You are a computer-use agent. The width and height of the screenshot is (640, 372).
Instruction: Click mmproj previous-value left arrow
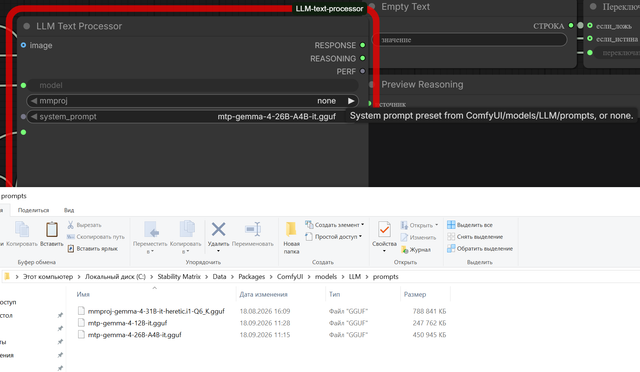coord(34,101)
